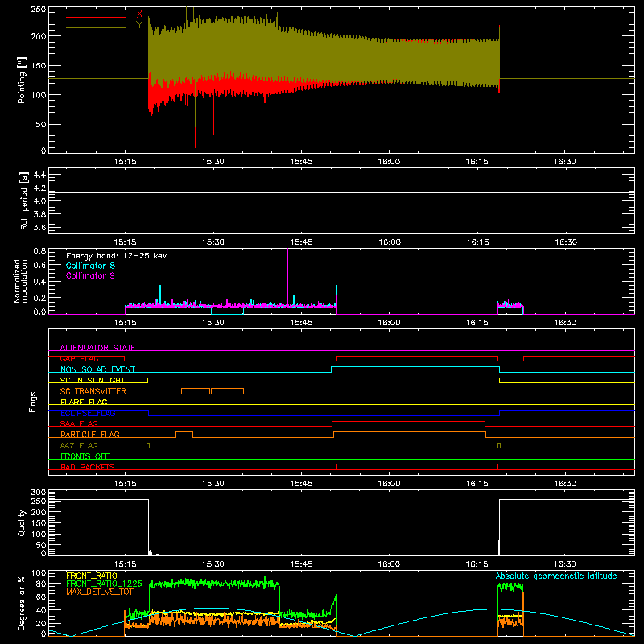Click the SC_IN_SUNLIGHT flag label
This screenshot has height=644, width=644.
(93, 380)
